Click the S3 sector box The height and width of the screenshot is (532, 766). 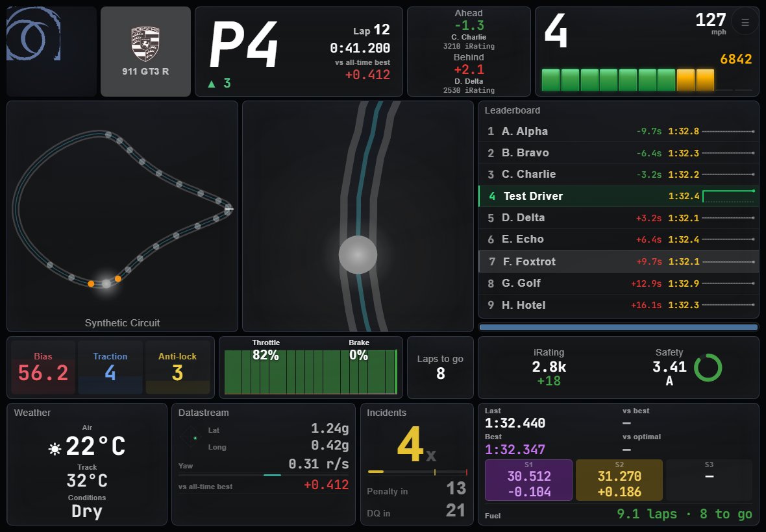[x=710, y=480]
